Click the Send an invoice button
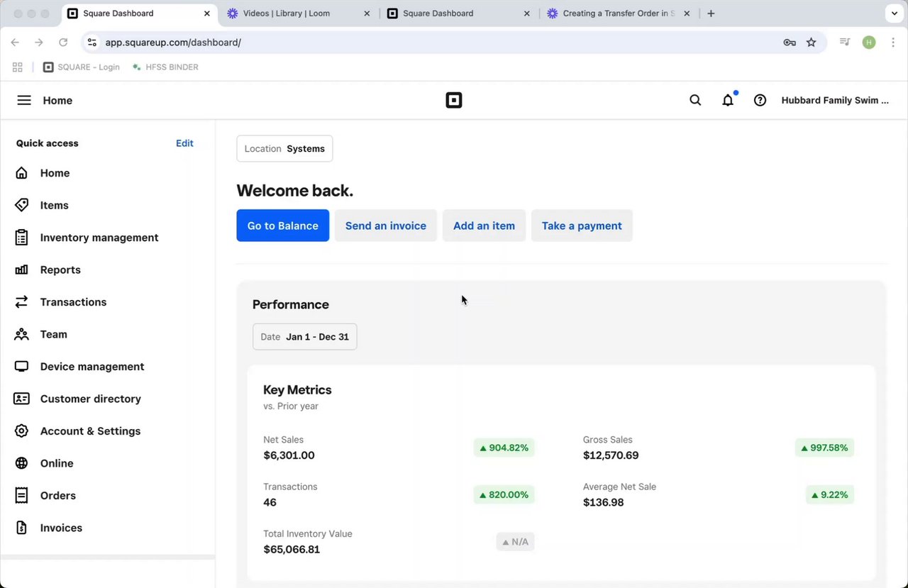 tap(385, 226)
